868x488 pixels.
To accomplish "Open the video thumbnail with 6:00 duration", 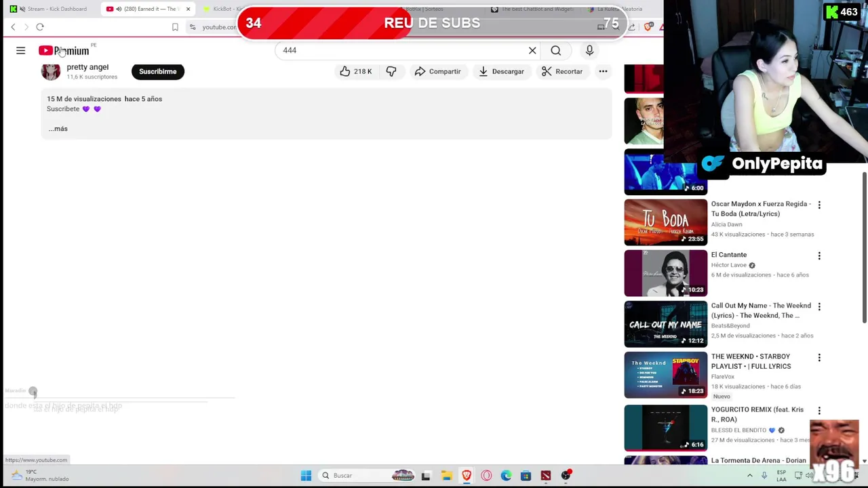I will (x=665, y=172).
